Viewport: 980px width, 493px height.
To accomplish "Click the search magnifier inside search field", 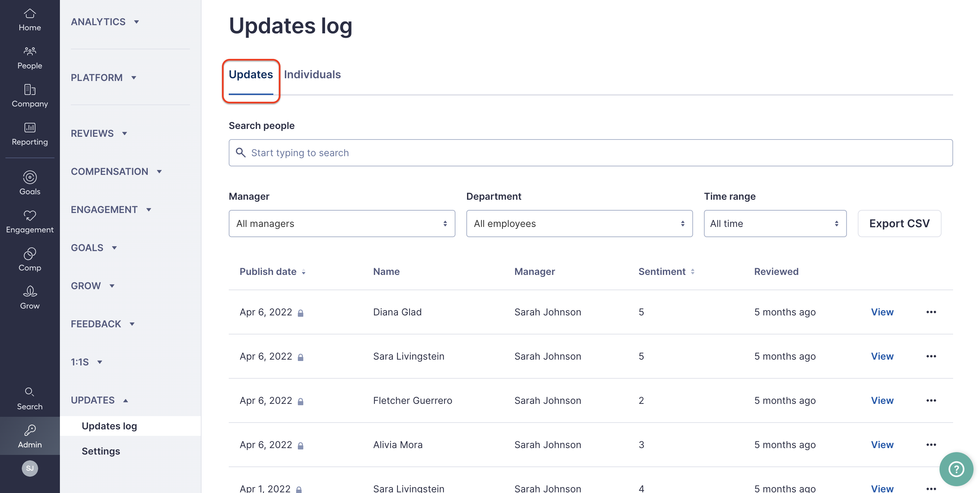I will [240, 152].
